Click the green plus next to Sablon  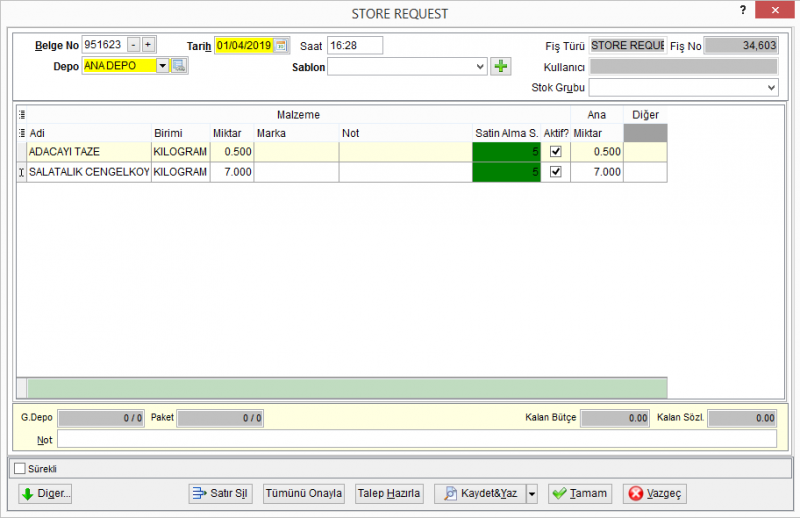[501, 66]
